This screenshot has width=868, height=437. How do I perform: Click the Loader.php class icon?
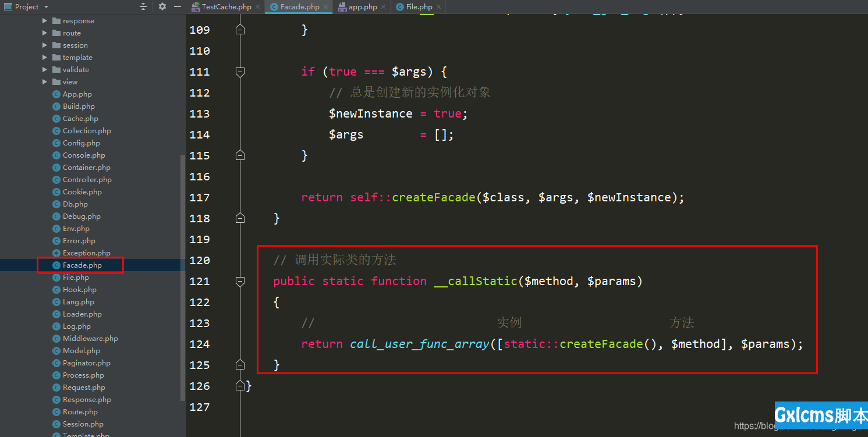click(x=56, y=314)
